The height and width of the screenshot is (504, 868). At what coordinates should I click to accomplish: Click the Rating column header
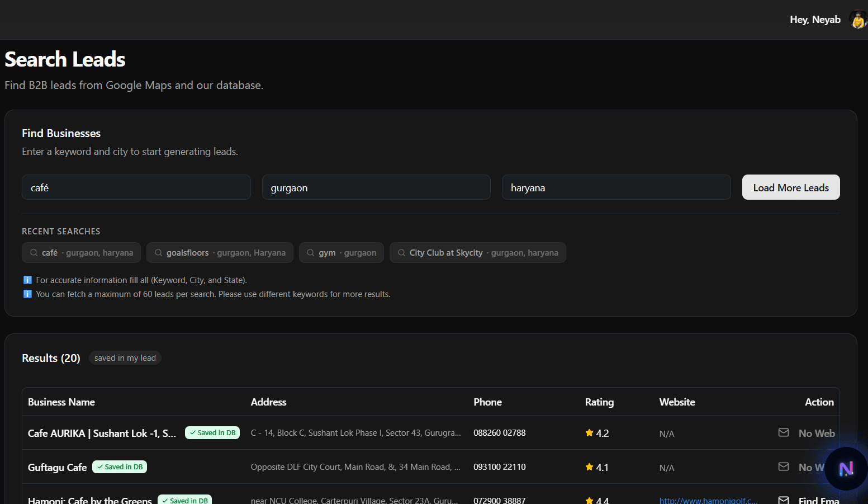599,402
